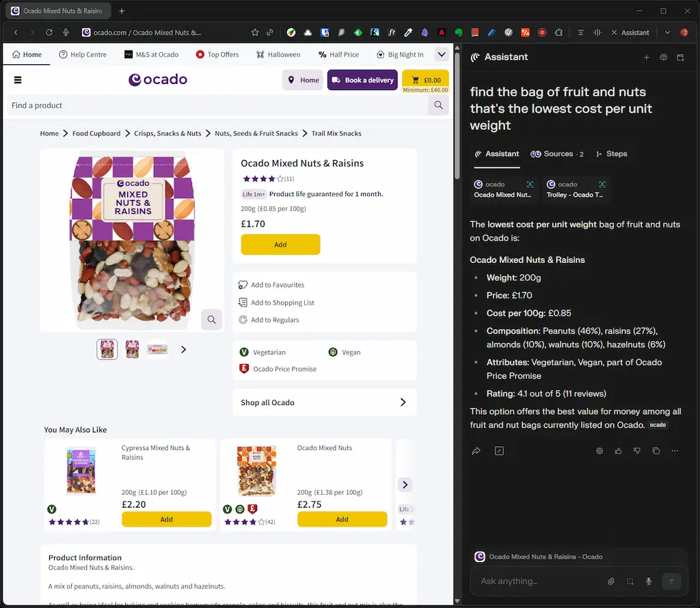Switch to the Sources tab in Assistant
Viewport: 700px width, 608px height.
[x=557, y=154]
